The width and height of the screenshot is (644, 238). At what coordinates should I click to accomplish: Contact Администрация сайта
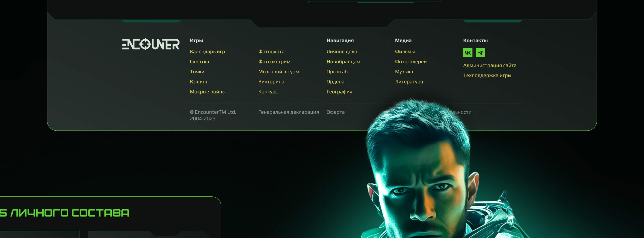coord(490,65)
